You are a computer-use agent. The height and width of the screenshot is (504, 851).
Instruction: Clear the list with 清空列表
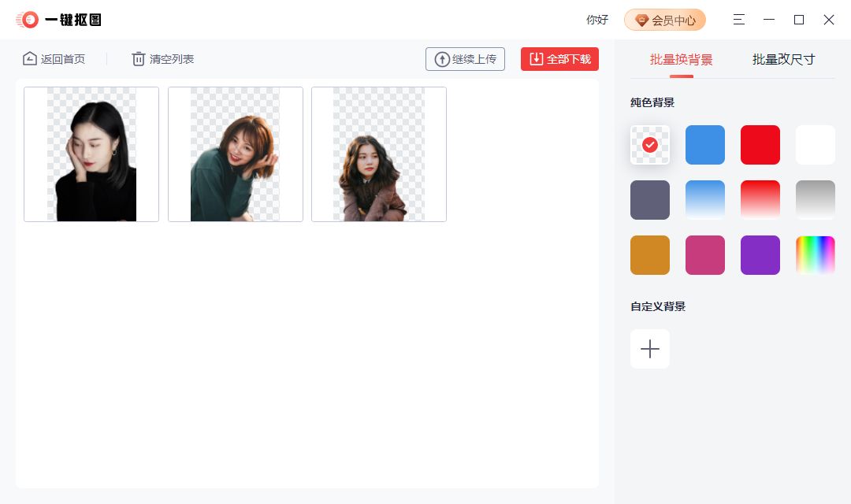click(x=162, y=58)
